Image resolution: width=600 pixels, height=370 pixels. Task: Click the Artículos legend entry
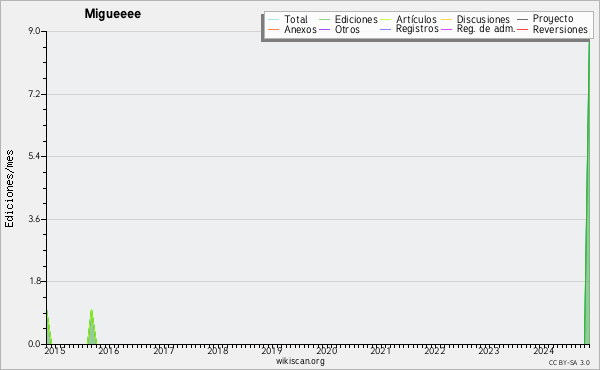[x=408, y=19]
